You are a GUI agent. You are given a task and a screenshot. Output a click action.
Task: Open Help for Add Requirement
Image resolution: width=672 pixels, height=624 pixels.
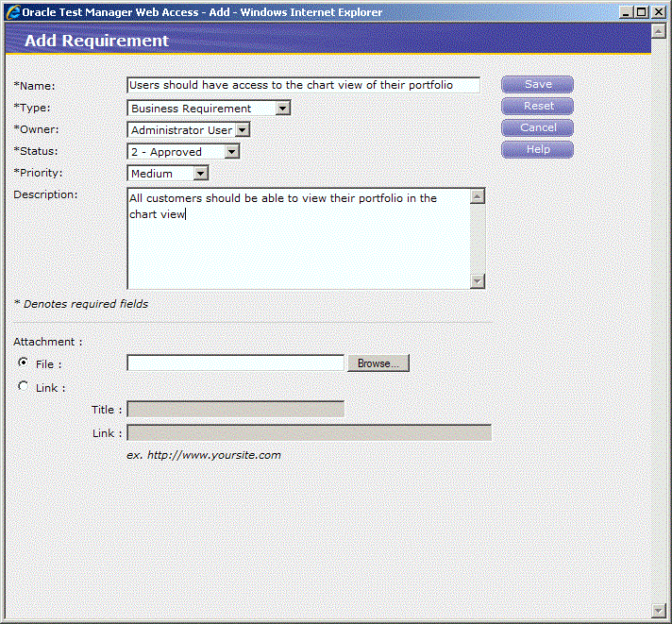pos(537,149)
